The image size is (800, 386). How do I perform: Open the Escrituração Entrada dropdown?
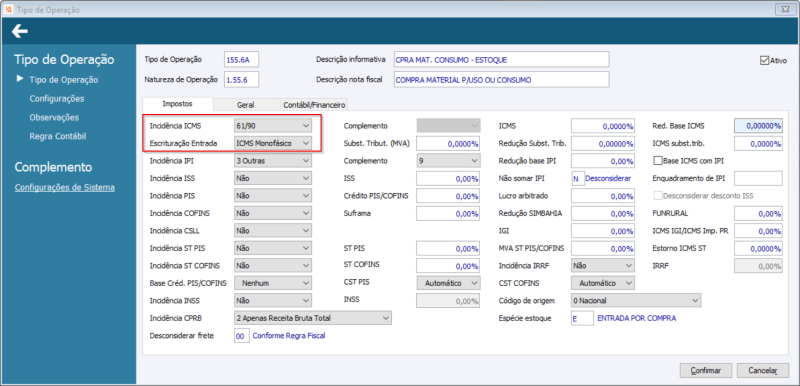click(x=272, y=143)
